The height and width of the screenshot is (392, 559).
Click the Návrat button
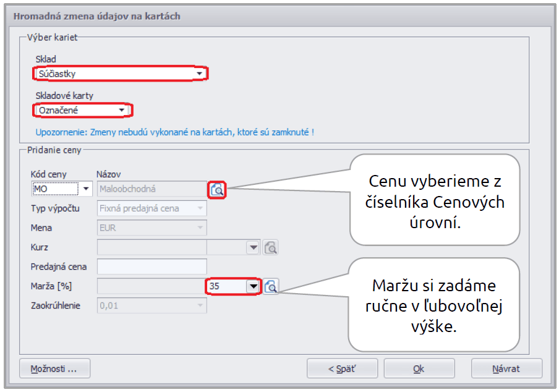point(506,369)
